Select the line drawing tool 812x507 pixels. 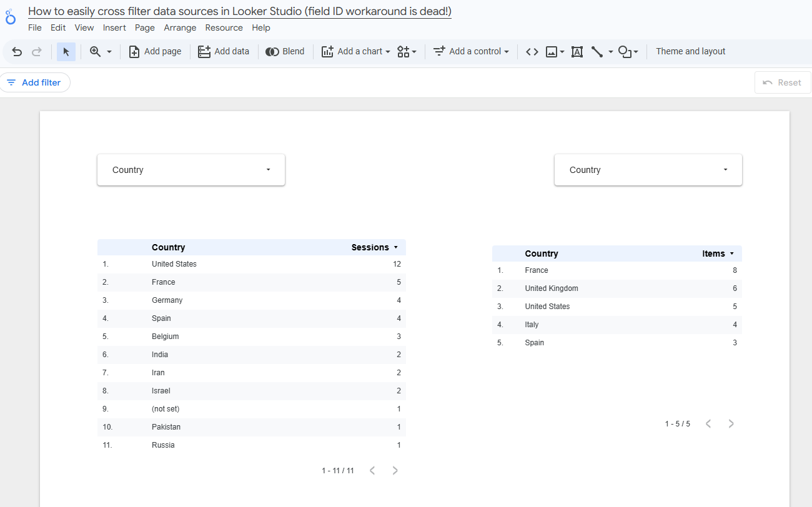click(x=597, y=51)
